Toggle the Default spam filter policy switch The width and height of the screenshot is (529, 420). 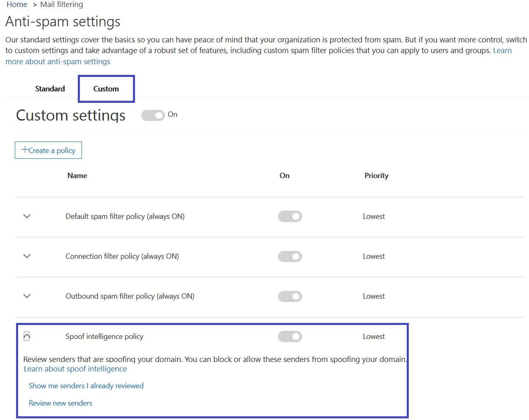290,216
